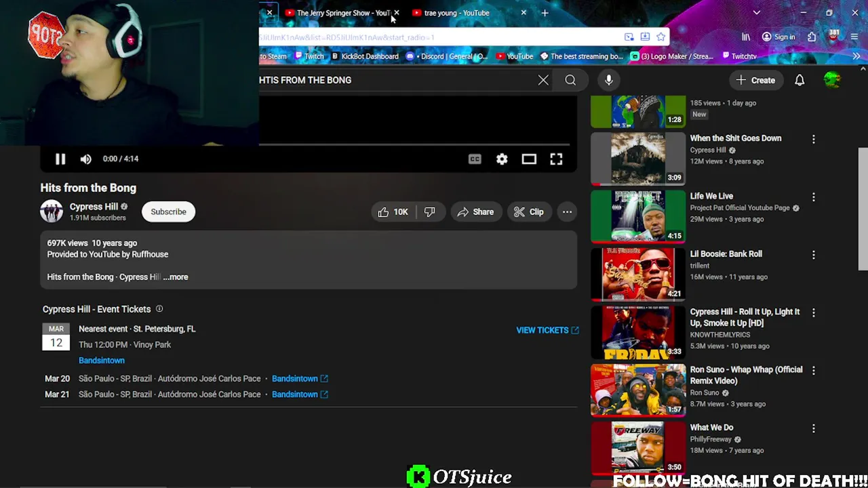Close the trae young YouTube tab
868x488 pixels.
pyautogui.click(x=524, y=13)
